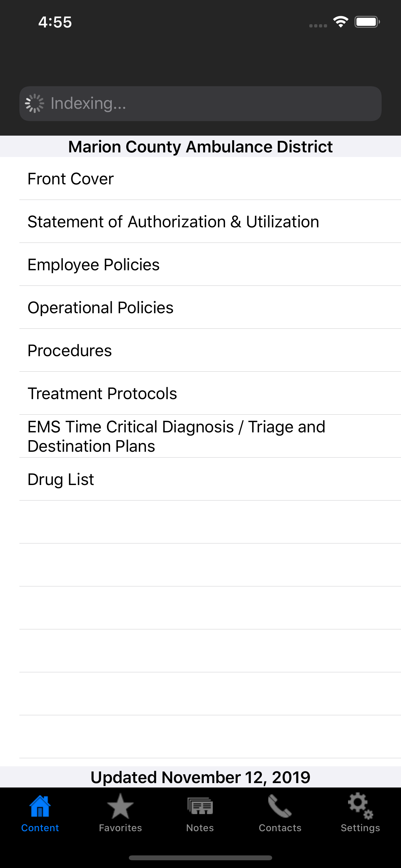Tap Marion County Ambulance District header

(x=200, y=147)
